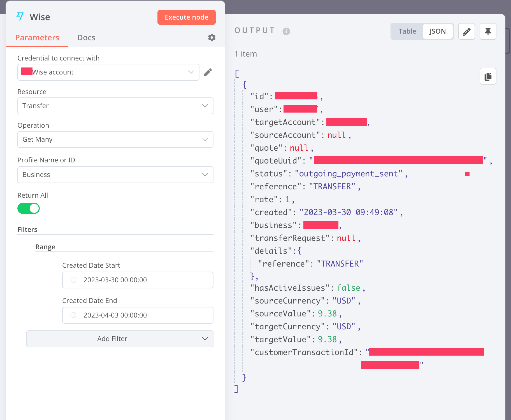Click the Wise logo icon

(x=20, y=17)
